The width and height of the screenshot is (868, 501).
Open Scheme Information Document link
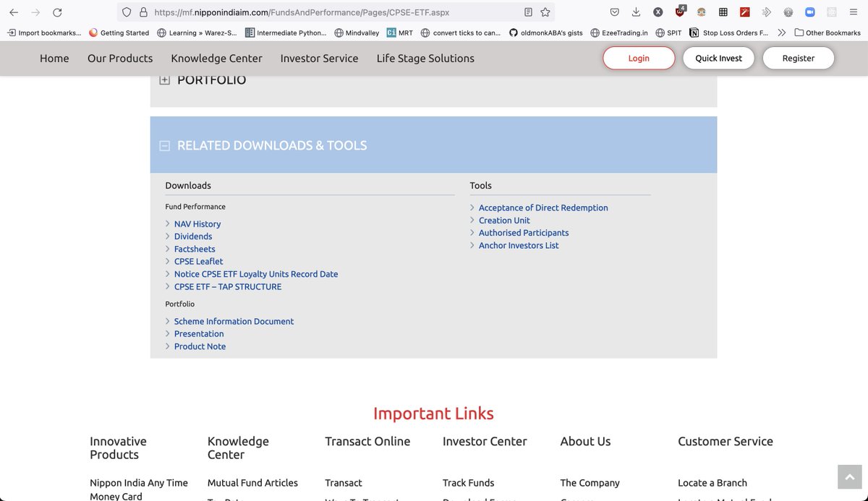[x=234, y=322]
